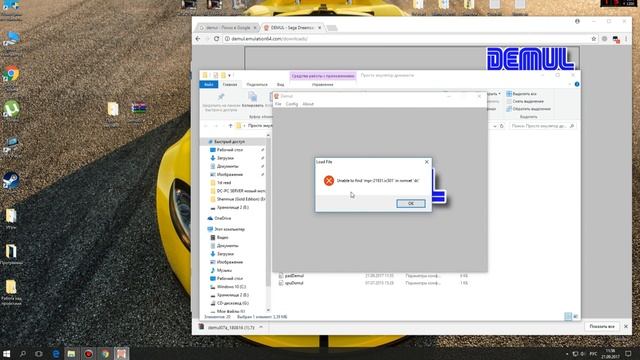
Task: Select pinned Изображения under Quick access
Action: coord(229,174)
